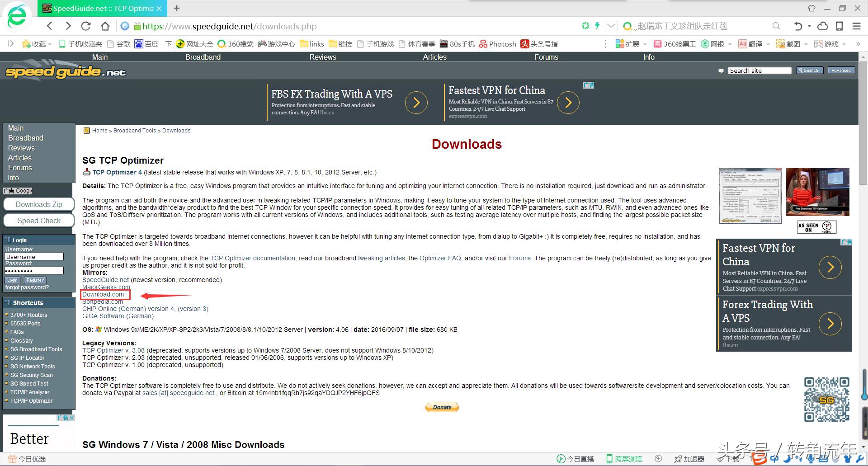The image size is (868, 466).
Task: Focus the Username input field
Action: (x=34, y=257)
